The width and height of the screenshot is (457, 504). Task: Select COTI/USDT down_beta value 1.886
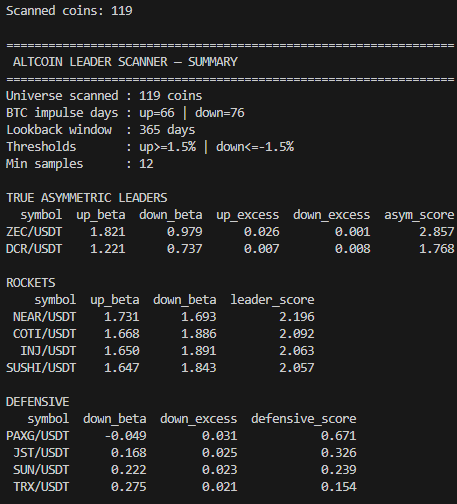tap(199, 334)
